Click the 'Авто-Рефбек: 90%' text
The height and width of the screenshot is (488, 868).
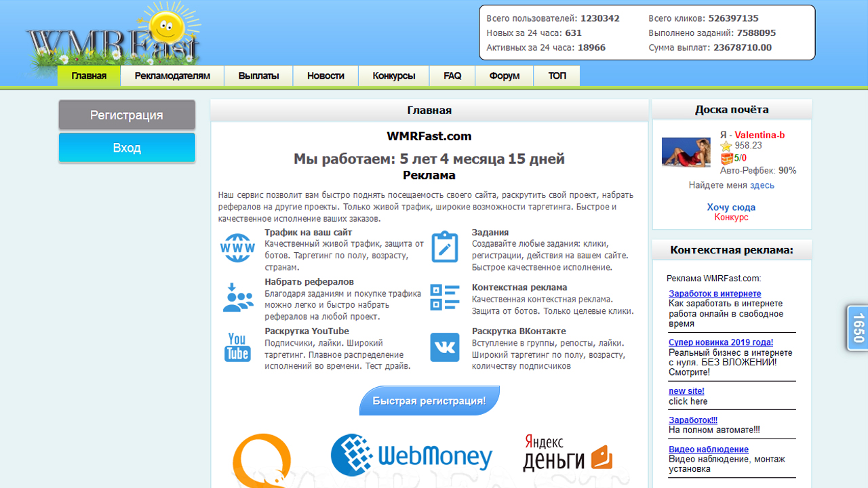tap(758, 171)
